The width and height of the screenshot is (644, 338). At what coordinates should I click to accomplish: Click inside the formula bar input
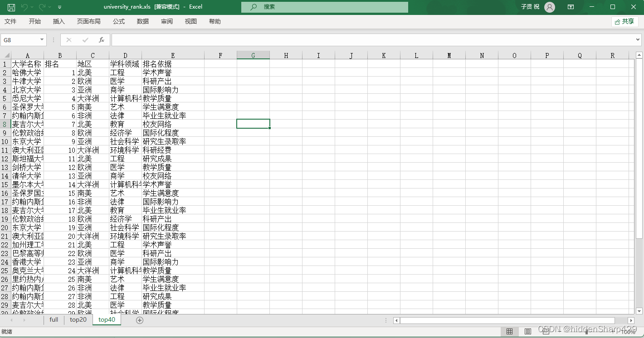(373, 40)
